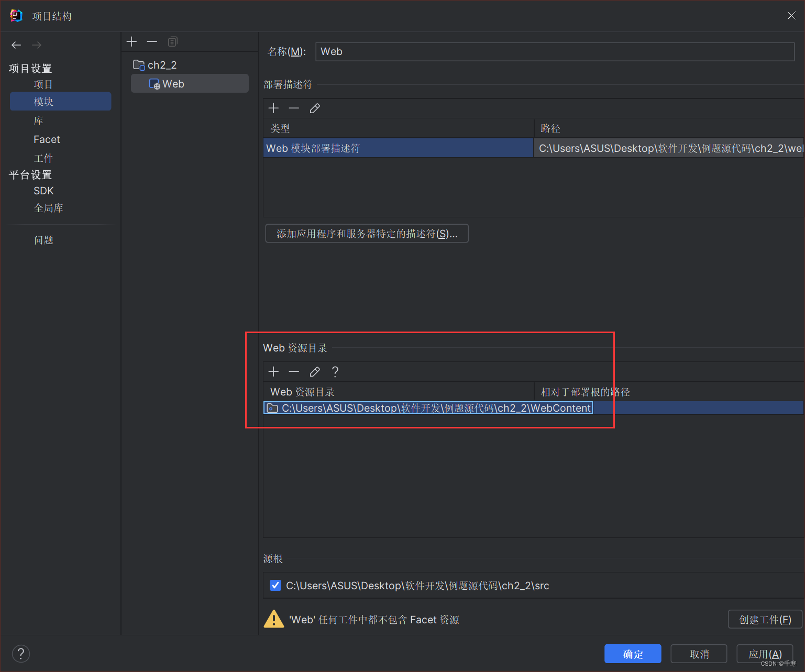This screenshot has height=672, width=805.
Task: Click the 相对于部署根的路径 column header
Action: (x=669, y=392)
